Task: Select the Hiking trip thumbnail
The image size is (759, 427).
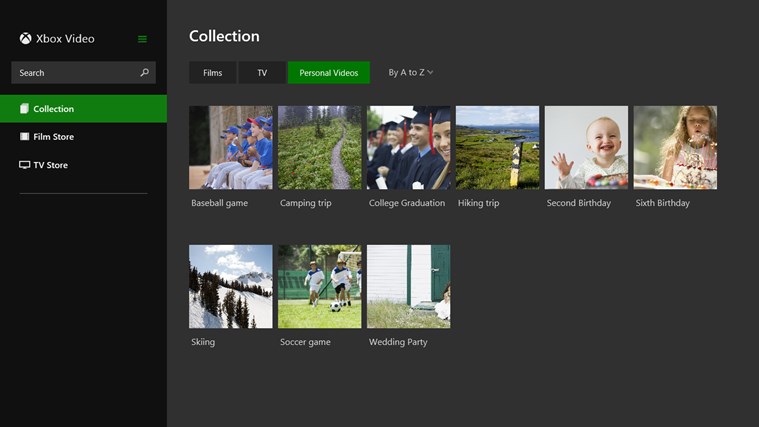Action: 497,148
